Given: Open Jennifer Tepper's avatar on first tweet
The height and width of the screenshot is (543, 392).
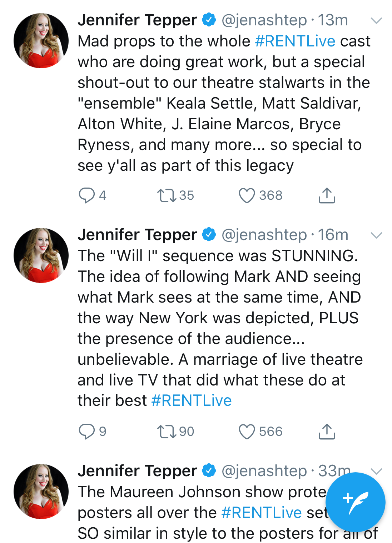Looking at the screenshot, I should point(41,41).
